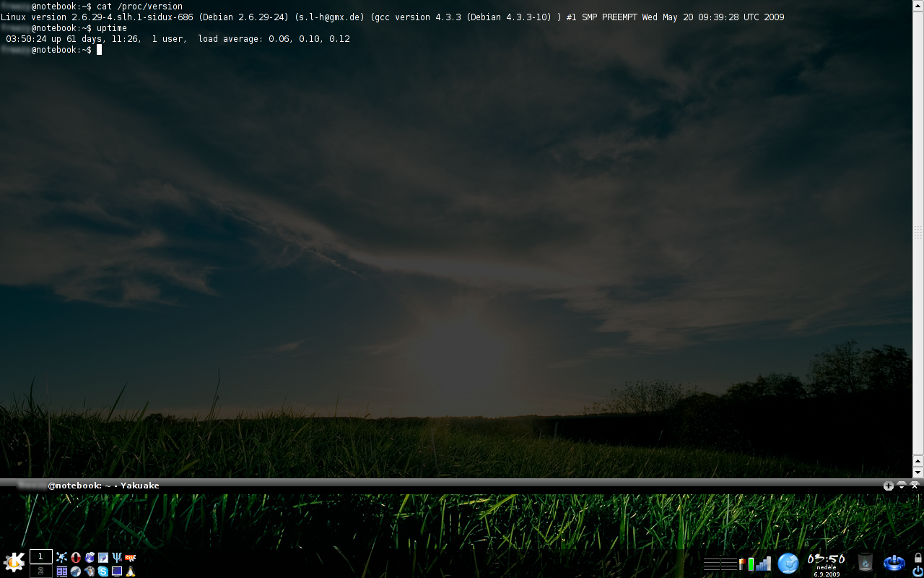Open the trash bin in the panel
This screenshot has width=924, height=578.
(x=866, y=562)
